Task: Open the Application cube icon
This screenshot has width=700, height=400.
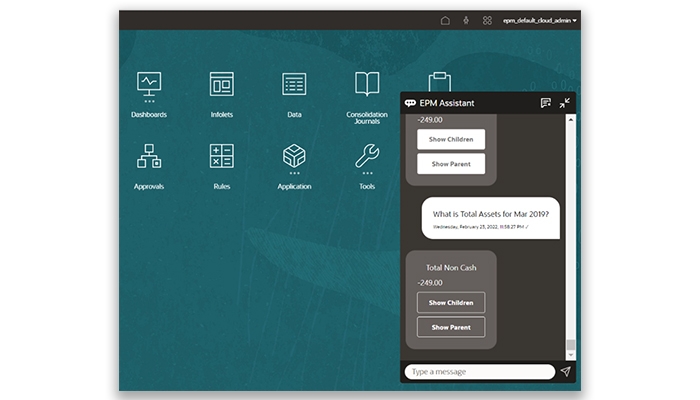Action: point(294,157)
